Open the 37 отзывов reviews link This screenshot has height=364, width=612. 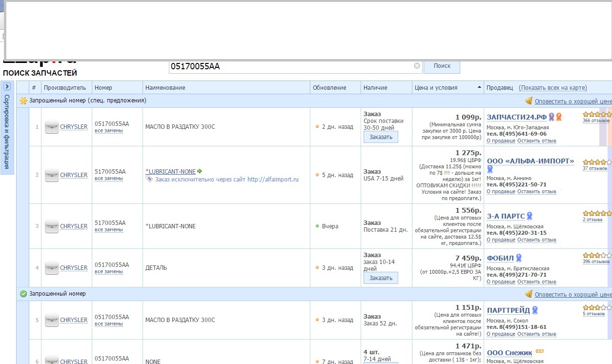point(595,168)
